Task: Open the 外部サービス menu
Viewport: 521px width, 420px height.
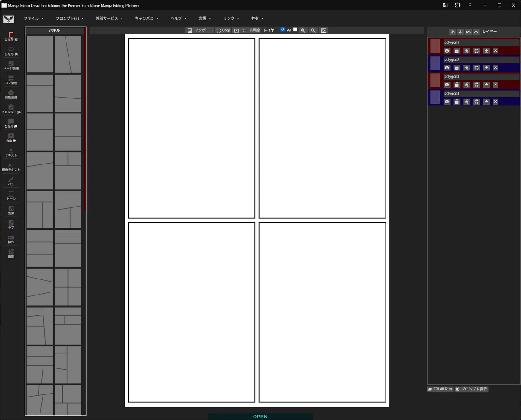Action: tap(109, 19)
